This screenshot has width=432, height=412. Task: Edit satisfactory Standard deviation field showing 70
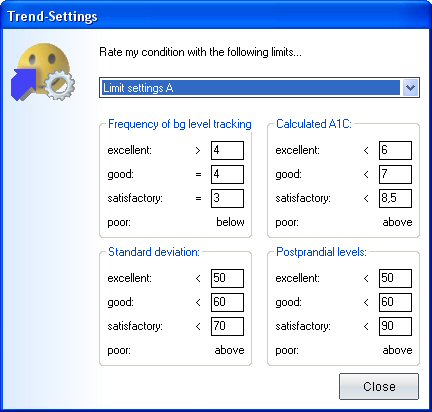coord(227,326)
